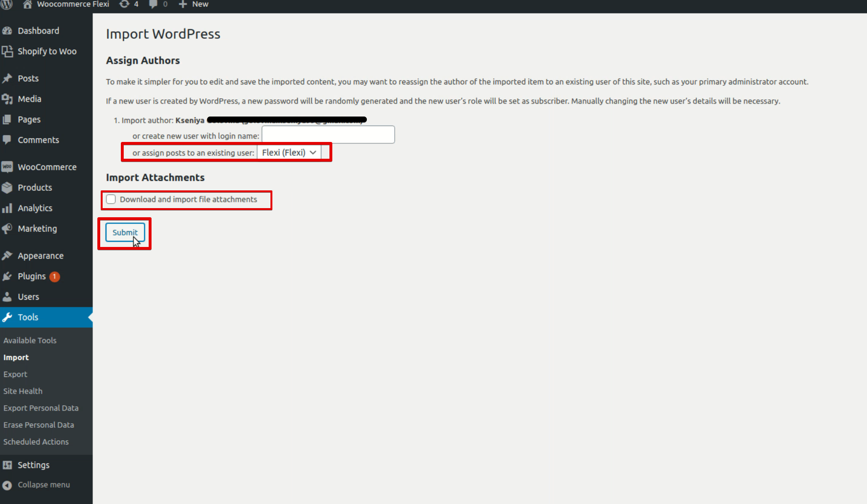Click the WooCommerce logo icon
Screen dimensions: 867x504
[x=7, y=167]
